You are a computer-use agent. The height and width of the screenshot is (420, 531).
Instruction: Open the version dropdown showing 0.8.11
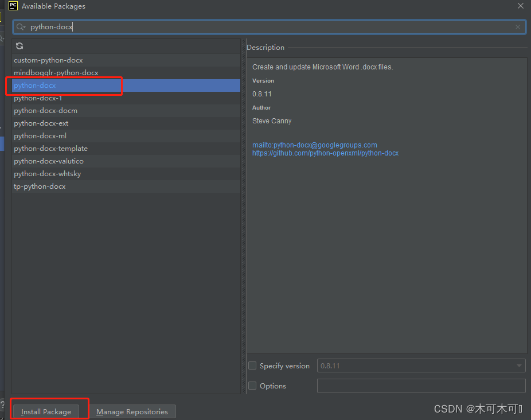(519, 365)
